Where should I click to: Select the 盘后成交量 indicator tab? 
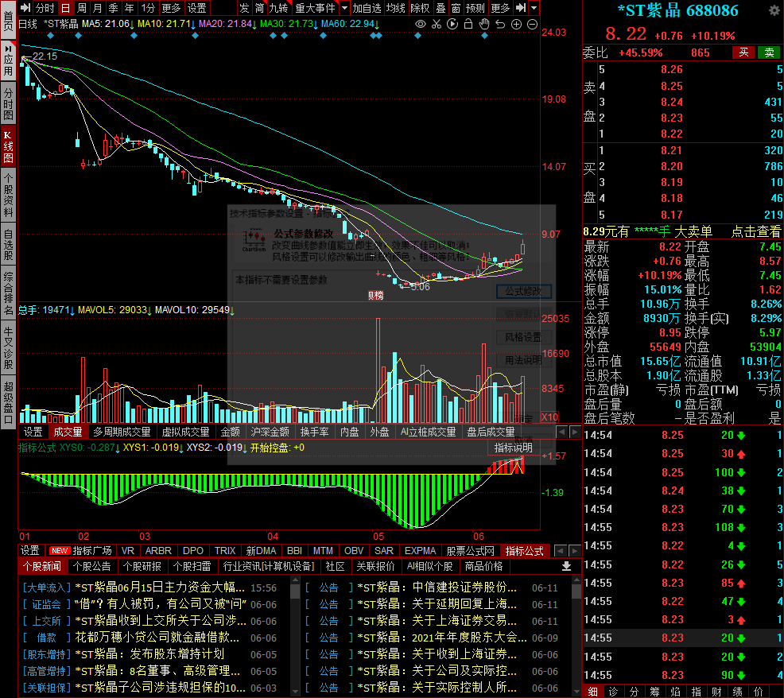point(491,432)
